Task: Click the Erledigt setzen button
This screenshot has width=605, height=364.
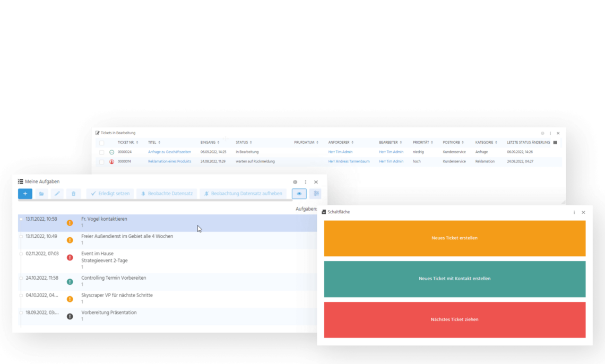Action: (110, 194)
